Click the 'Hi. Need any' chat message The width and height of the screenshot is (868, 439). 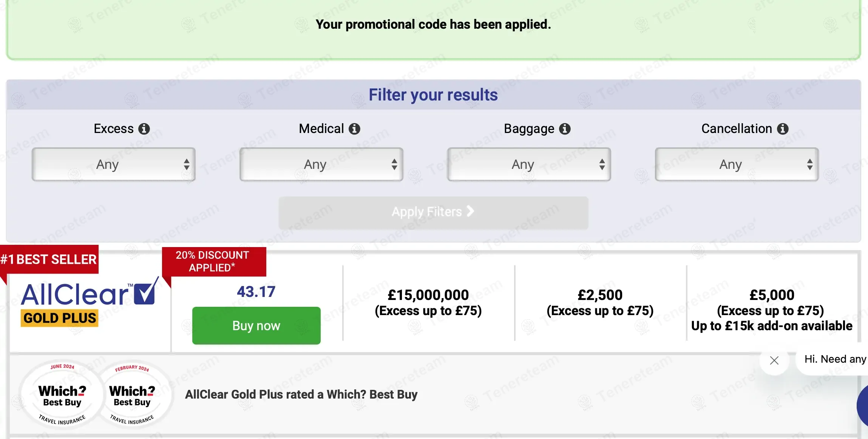point(835,359)
